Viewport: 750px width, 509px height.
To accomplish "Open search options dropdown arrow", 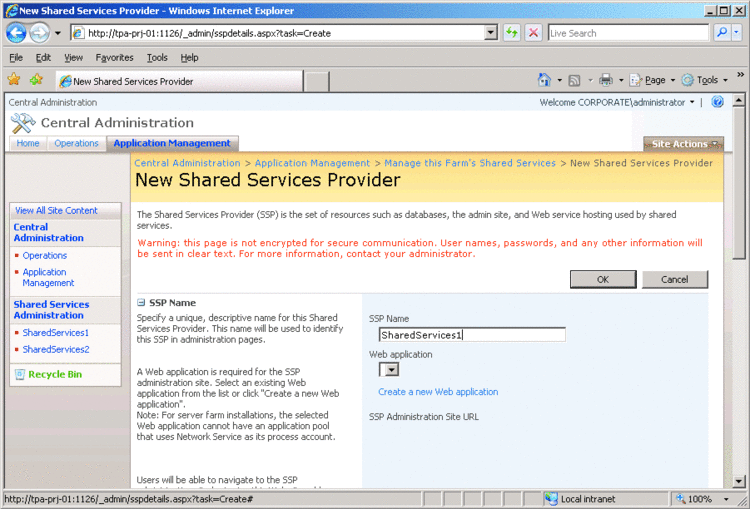I will click(x=736, y=33).
